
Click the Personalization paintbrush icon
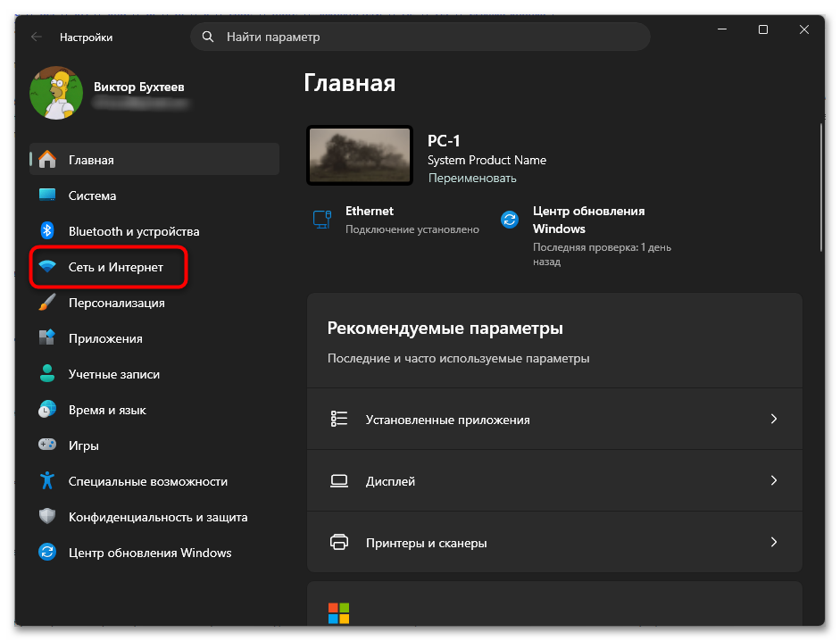47,303
